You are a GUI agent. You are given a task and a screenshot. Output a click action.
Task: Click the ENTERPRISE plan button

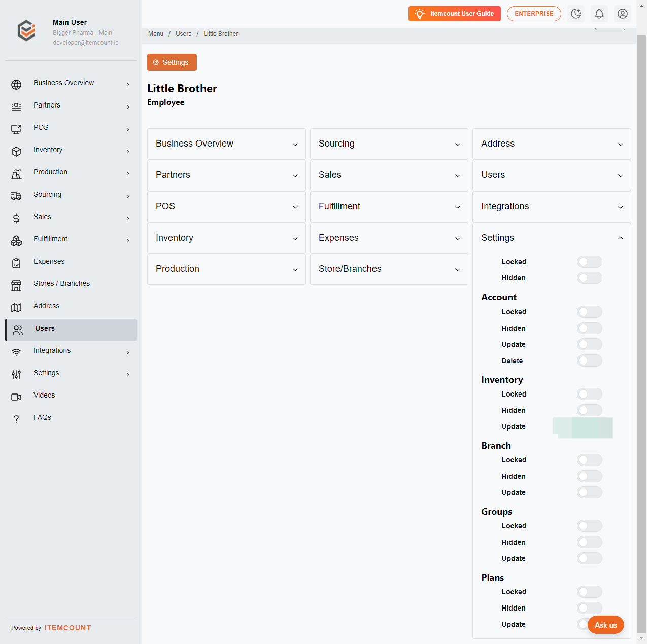click(x=534, y=14)
